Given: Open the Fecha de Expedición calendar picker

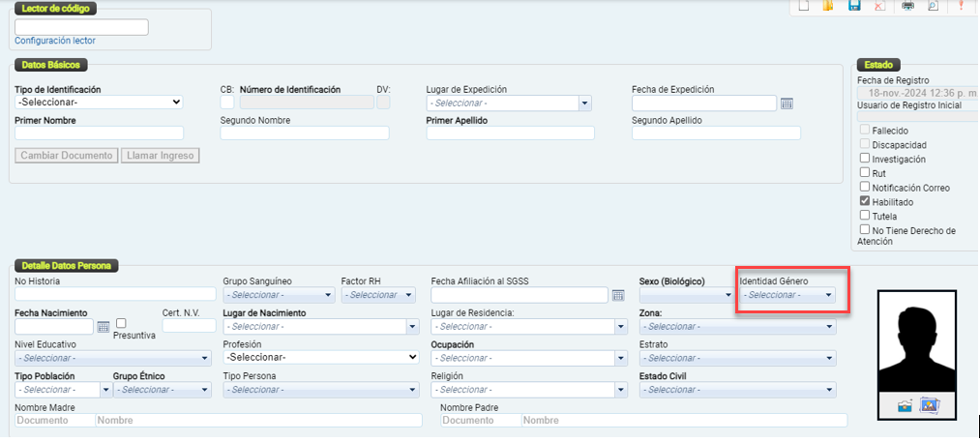Looking at the screenshot, I should click(787, 103).
